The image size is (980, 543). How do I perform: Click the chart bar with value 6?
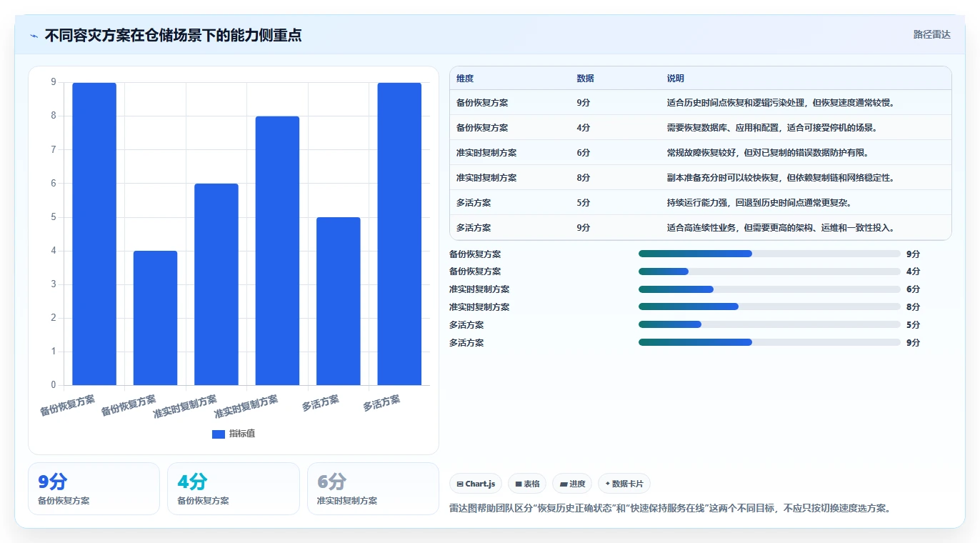[x=216, y=284]
